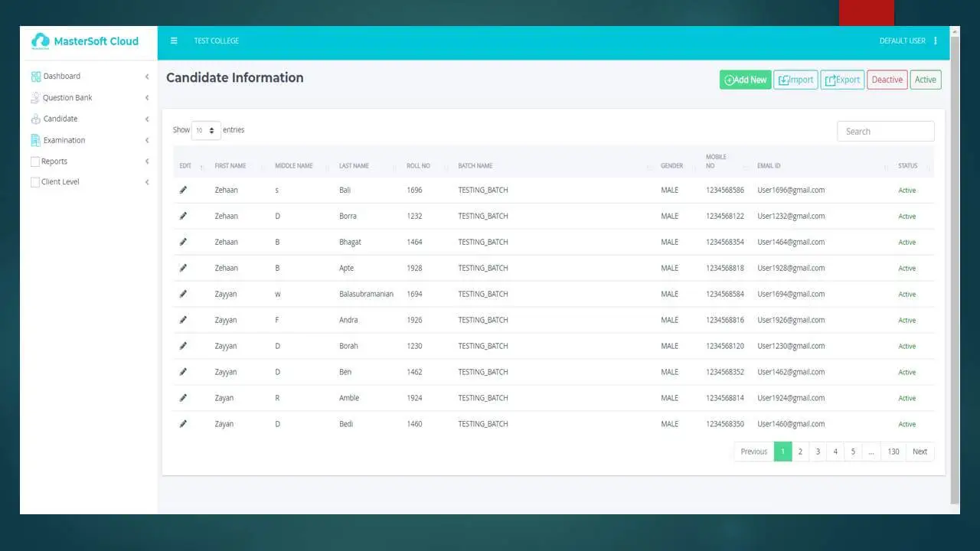The width and height of the screenshot is (980, 551).
Task: Click the DEFAULT USER label
Action: click(x=903, y=41)
